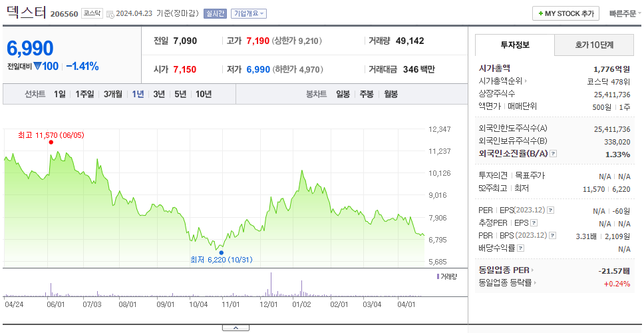This screenshot has width=644, height=333.
Task: Click the 상한가 9,210 limit text
Action: pyautogui.click(x=297, y=41)
